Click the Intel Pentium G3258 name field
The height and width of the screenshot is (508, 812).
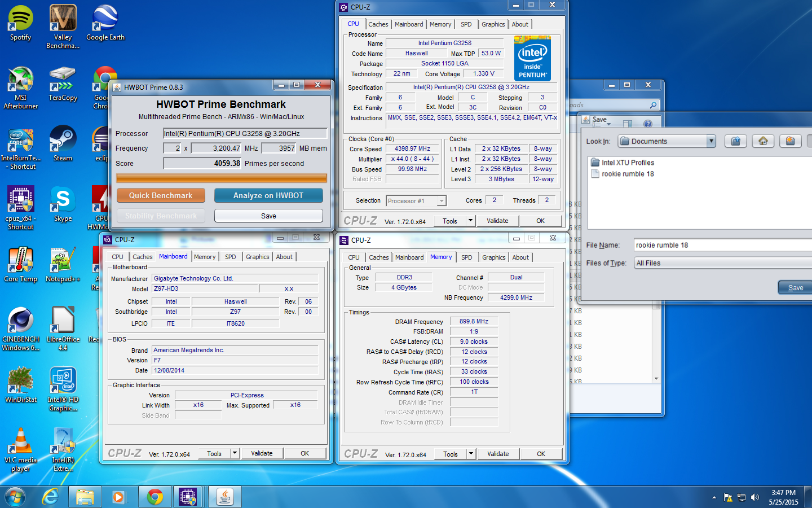444,43
